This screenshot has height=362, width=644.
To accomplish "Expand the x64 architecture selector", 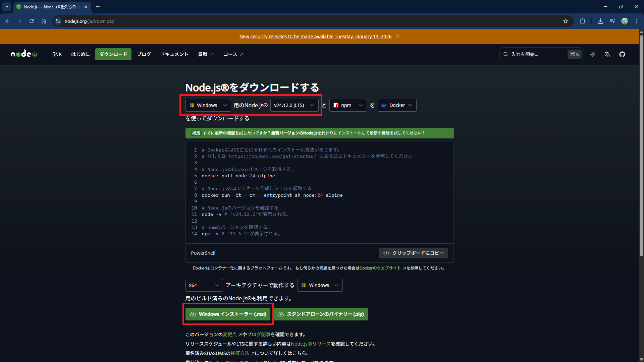I will (204, 285).
